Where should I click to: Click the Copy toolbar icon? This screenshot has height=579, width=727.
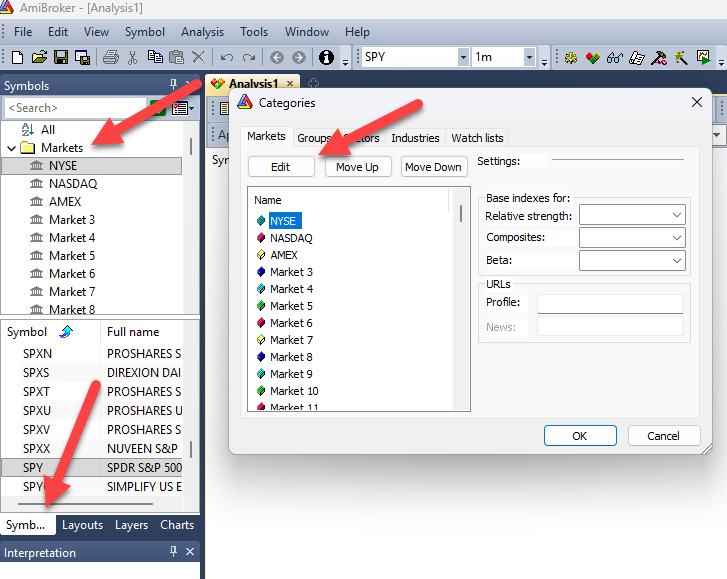click(155, 57)
